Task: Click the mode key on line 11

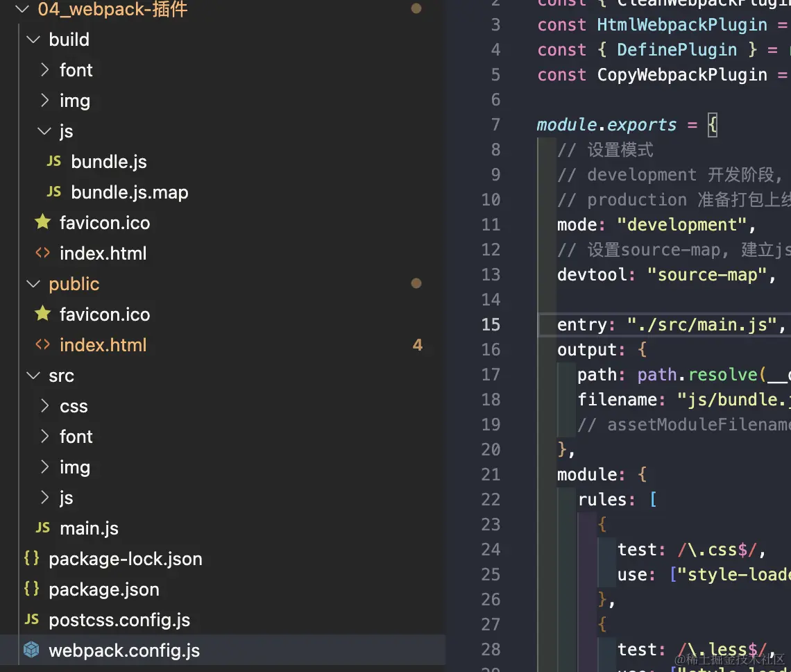Action: [x=577, y=224]
